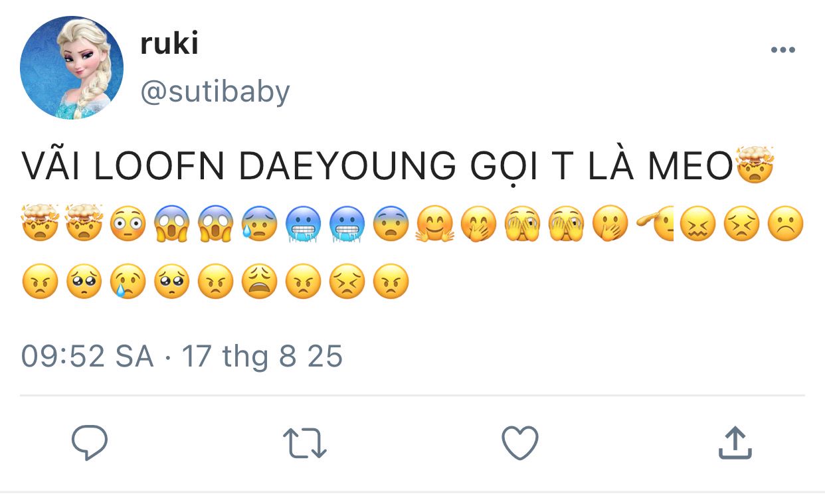Click the anxious face with sweat emoji
The image size is (825, 504).
(x=259, y=224)
